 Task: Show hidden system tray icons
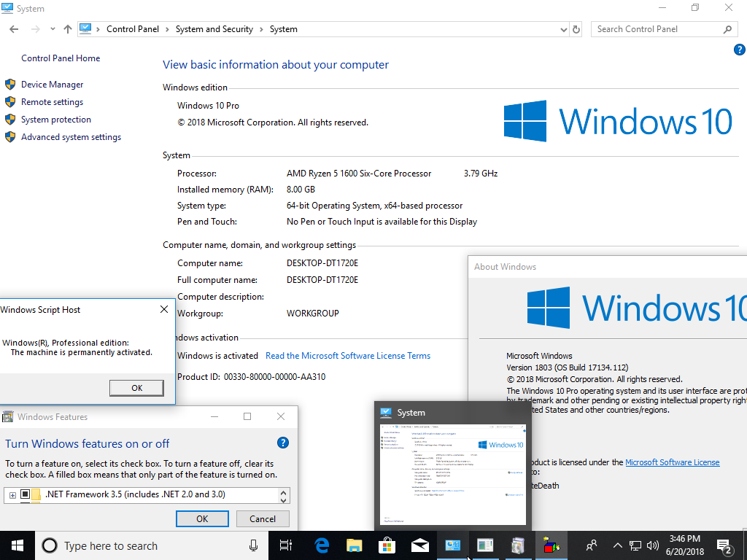tap(617, 545)
